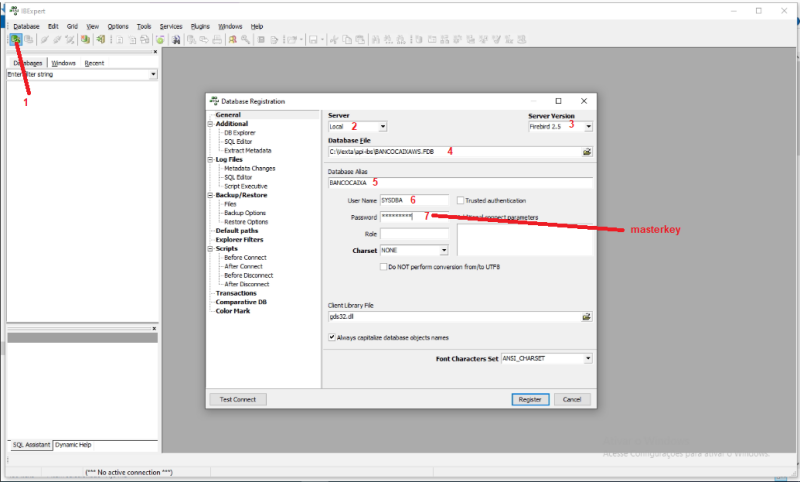The image size is (800, 482).
Task: Close the database explorer panel with X
Action: [x=154, y=51]
